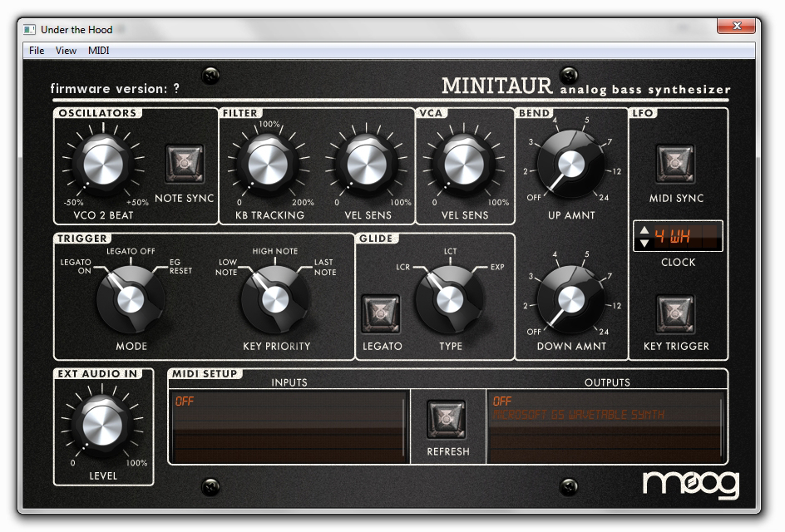Open the File menu

point(37,51)
